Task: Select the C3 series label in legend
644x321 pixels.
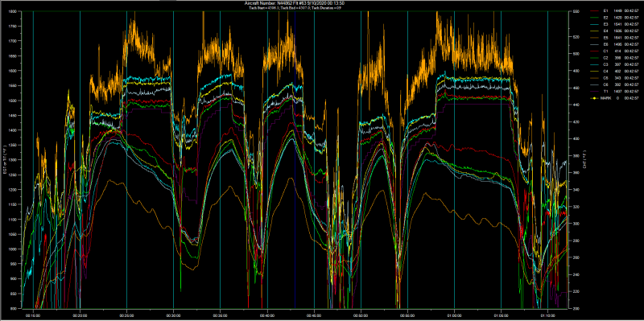Action: (606, 64)
